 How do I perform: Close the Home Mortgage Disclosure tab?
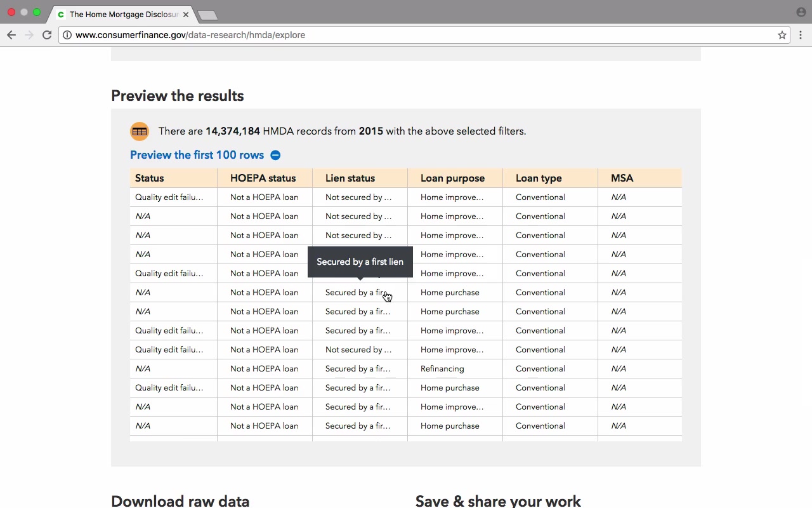[x=186, y=14]
